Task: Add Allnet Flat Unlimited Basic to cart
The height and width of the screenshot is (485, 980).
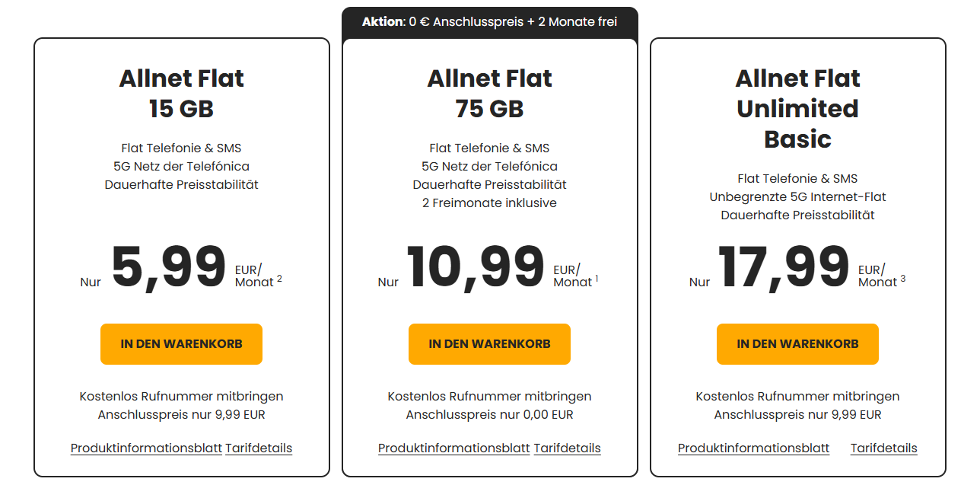Action: tap(797, 344)
